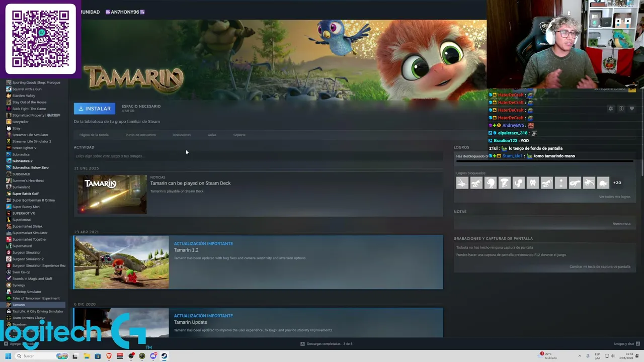Open Task View on the taskbar
644x362 pixels.
coord(75,356)
